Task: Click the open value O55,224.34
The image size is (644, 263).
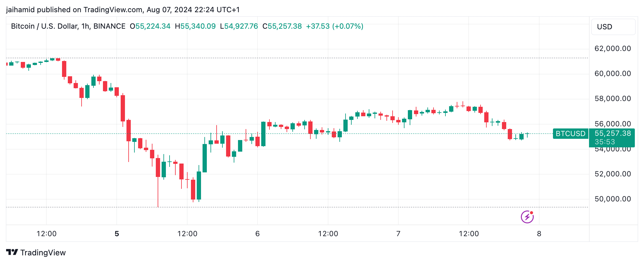Action: 150,26
